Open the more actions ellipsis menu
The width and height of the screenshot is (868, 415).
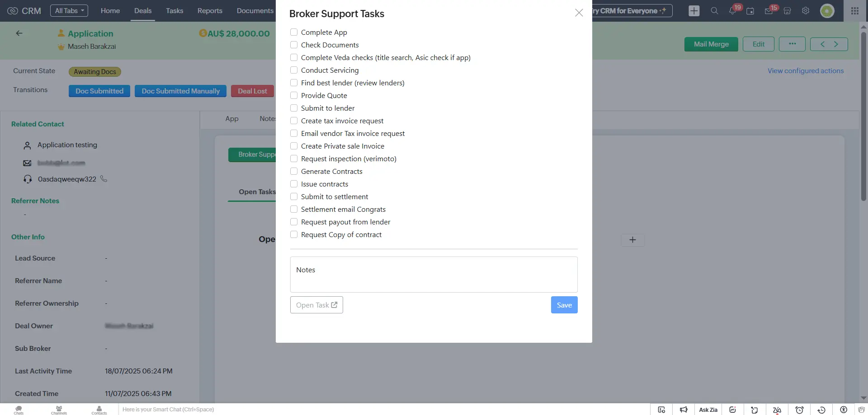point(793,44)
